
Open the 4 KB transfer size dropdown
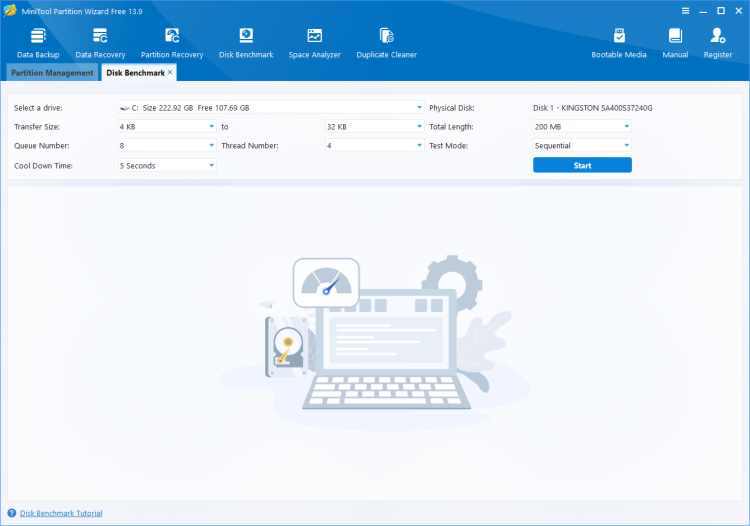click(167, 127)
